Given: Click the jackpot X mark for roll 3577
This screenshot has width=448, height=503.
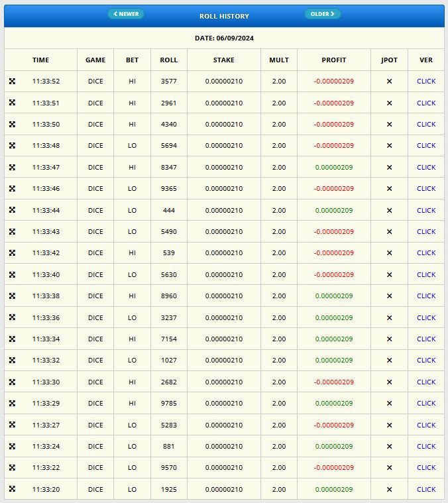Looking at the screenshot, I should 389,82.
